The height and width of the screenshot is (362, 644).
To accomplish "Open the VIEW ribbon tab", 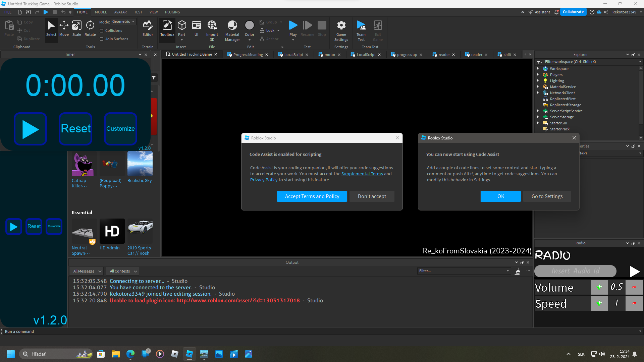I will pyautogui.click(x=154, y=12).
